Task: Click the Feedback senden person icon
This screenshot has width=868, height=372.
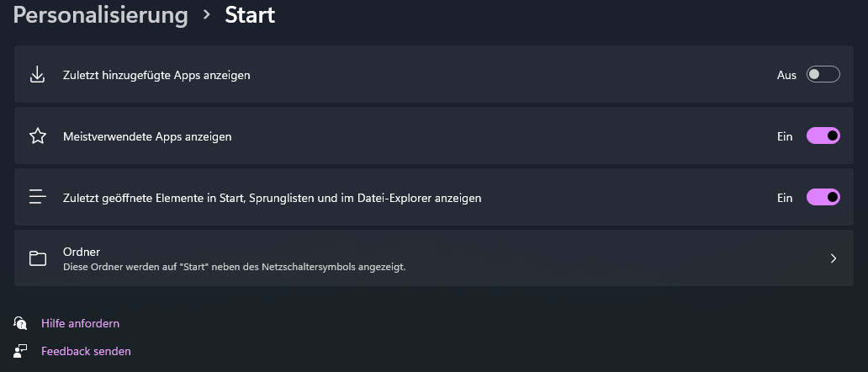Action: pyautogui.click(x=20, y=351)
